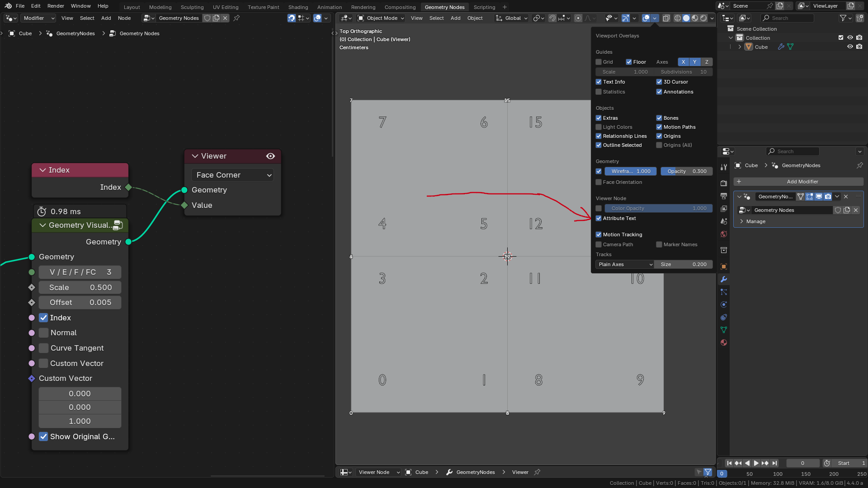Viewport: 868px width, 488px height.
Task: Open the World properties tab
Action: click(724, 234)
